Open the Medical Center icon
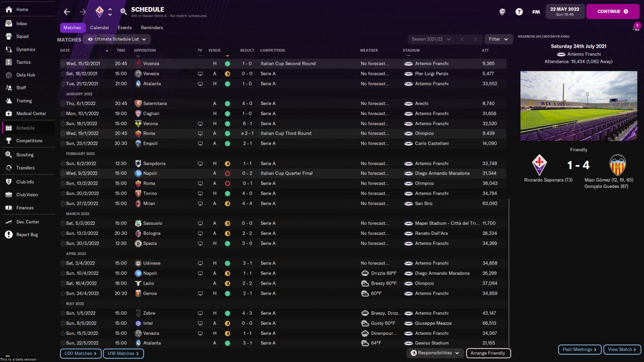Image resolution: width=644 pixels, height=362 pixels. (x=9, y=114)
